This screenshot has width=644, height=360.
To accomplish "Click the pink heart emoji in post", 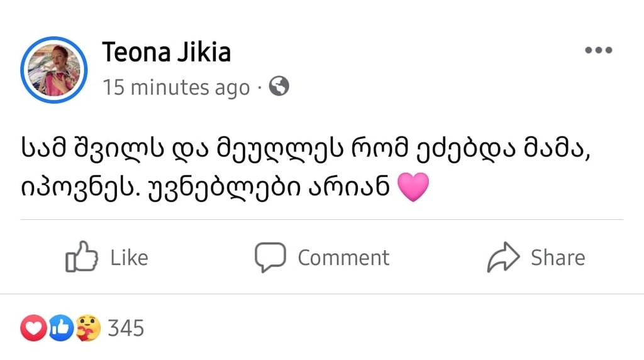I will tap(413, 188).
